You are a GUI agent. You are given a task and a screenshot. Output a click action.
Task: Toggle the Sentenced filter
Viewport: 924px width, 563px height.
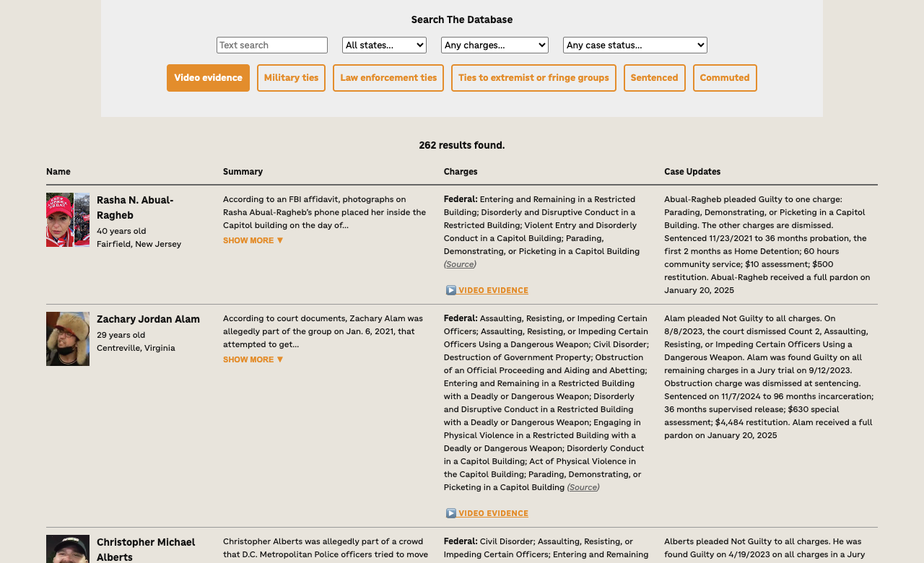pyautogui.click(x=654, y=78)
